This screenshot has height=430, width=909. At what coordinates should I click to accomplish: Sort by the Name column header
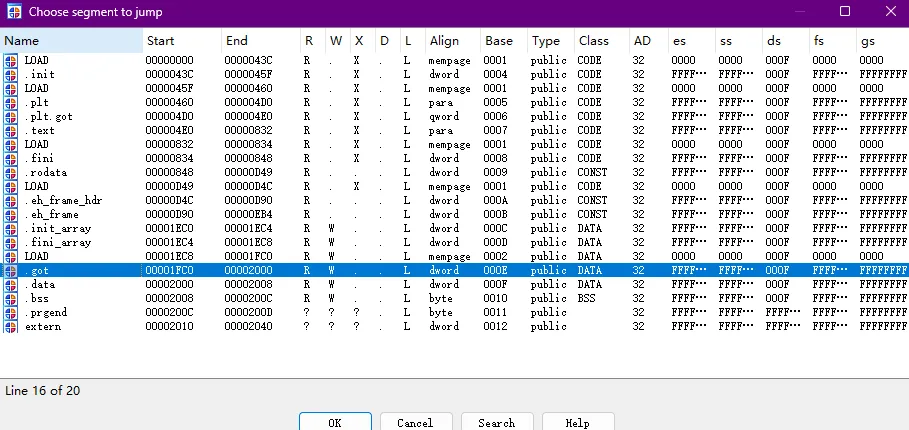coord(71,41)
